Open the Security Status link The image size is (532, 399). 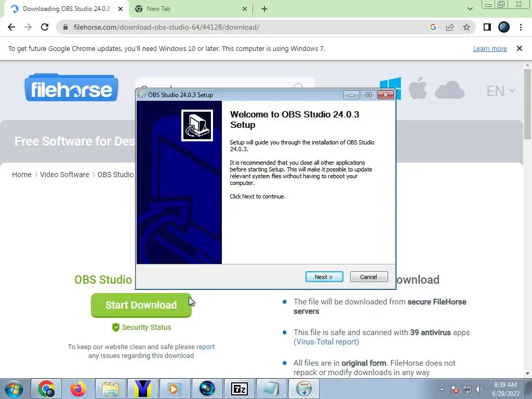pos(141,327)
